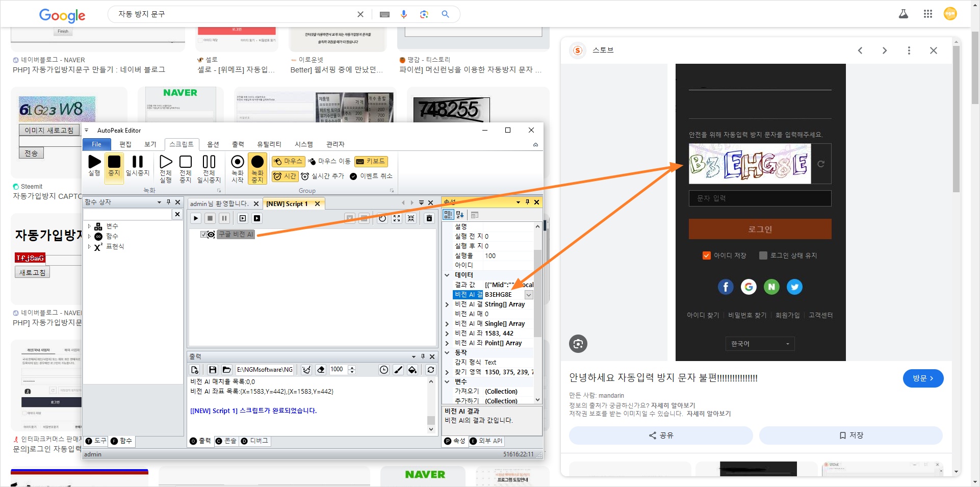Viewport: 980px width, 487px height.
Task: Click the open folder icon in output panel
Action: click(227, 370)
